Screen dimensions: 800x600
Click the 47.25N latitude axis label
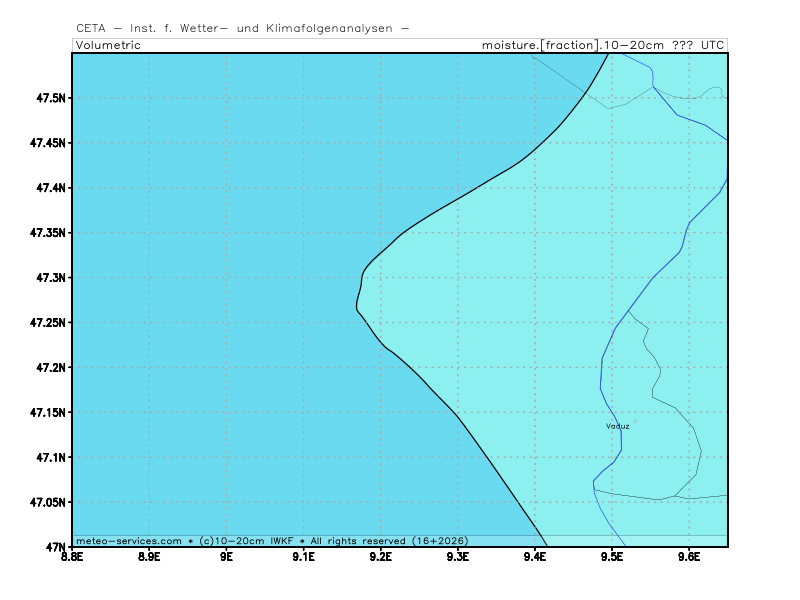pos(45,323)
